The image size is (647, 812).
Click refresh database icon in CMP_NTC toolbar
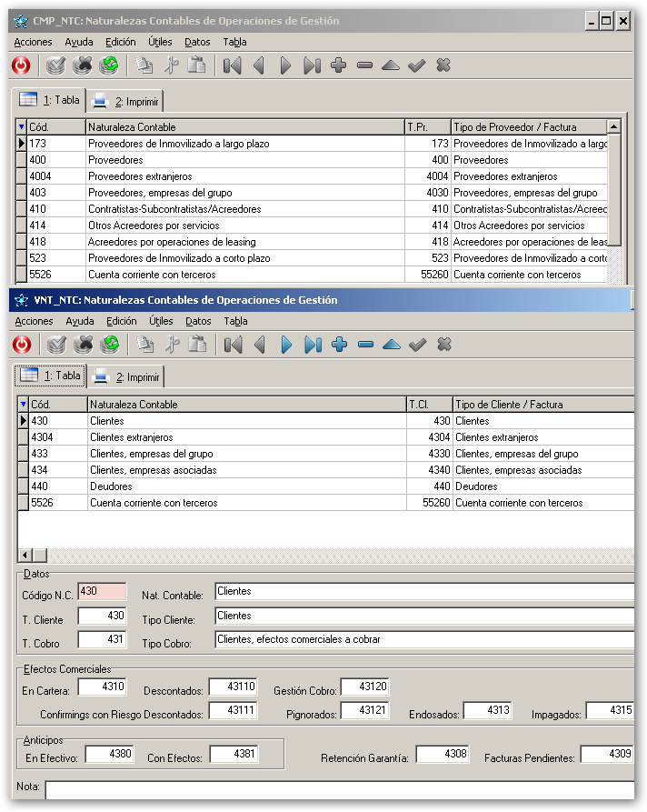click(109, 65)
